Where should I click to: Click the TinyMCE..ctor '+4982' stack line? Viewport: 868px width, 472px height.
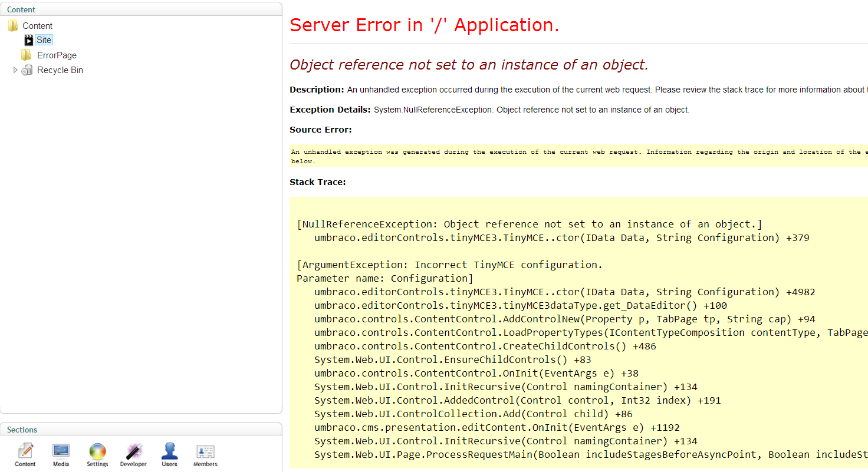pos(565,292)
